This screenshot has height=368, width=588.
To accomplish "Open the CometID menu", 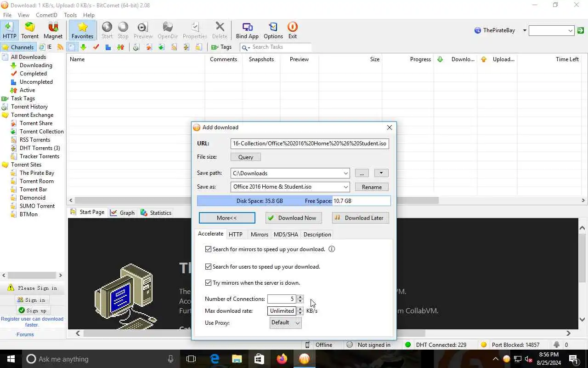I will pos(46,15).
